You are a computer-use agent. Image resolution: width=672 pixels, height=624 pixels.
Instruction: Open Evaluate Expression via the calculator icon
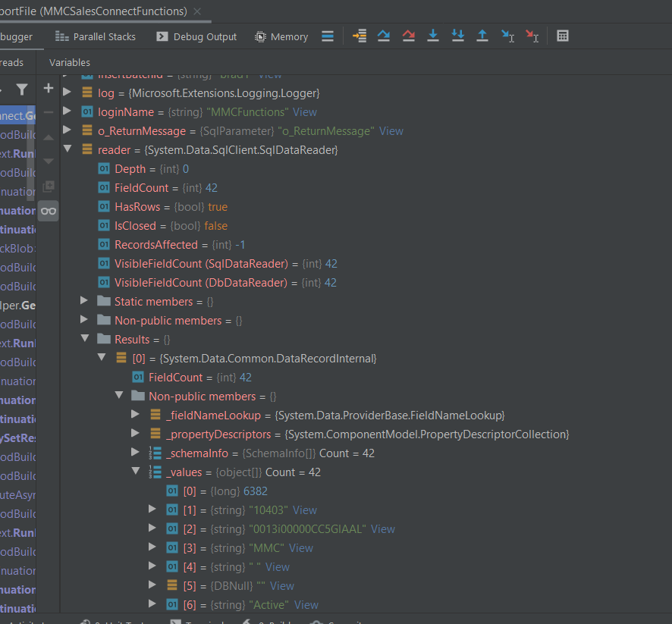coord(562,36)
